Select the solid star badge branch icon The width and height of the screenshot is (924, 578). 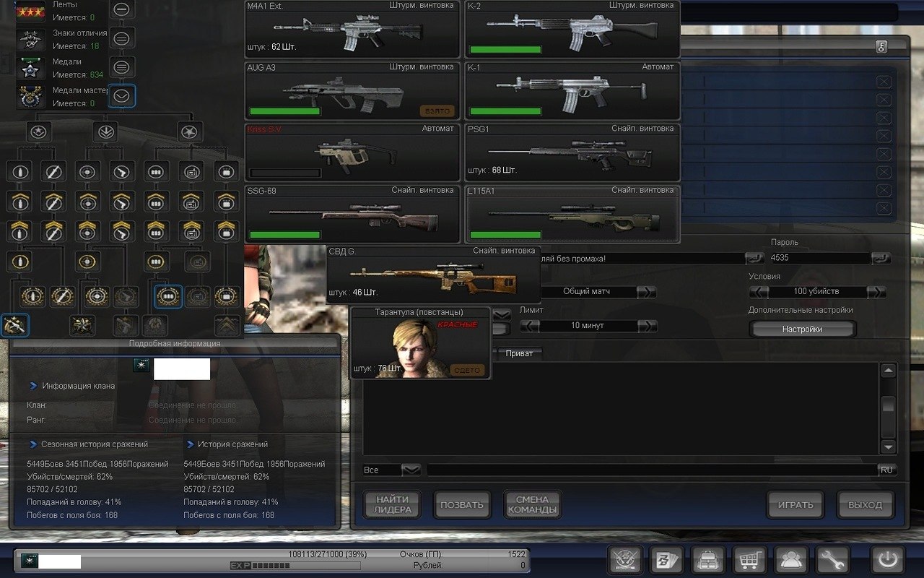(191, 131)
